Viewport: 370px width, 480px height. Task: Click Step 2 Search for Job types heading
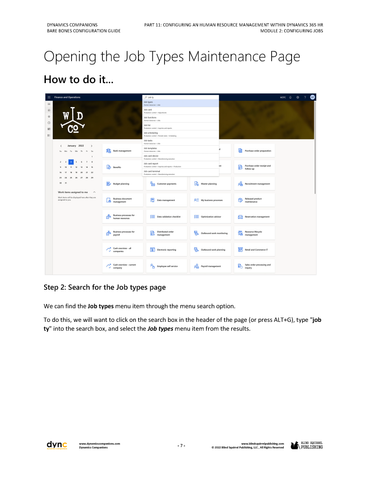[105, 287]
